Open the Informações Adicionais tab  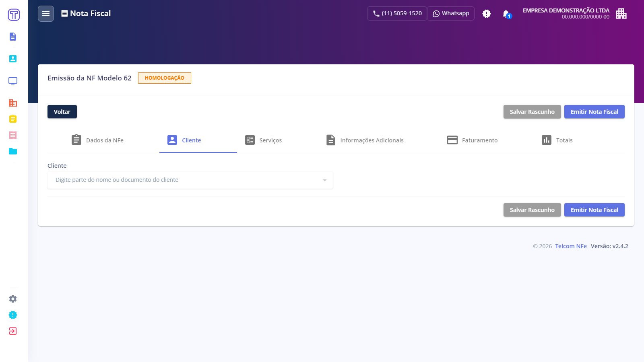tap(365, 140)
